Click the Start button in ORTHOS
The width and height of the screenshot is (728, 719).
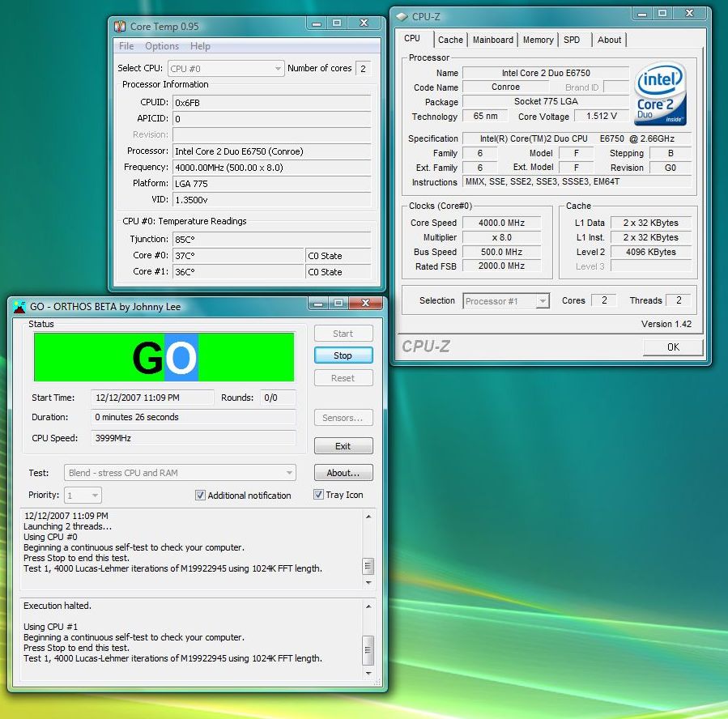click(x=343, y=334)
